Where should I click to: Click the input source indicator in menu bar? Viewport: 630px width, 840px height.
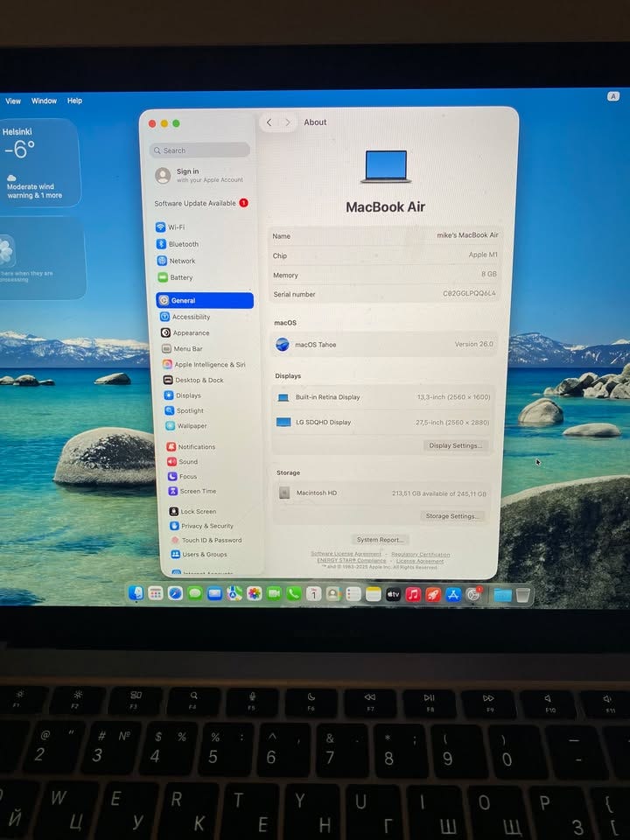coord(613,96)
